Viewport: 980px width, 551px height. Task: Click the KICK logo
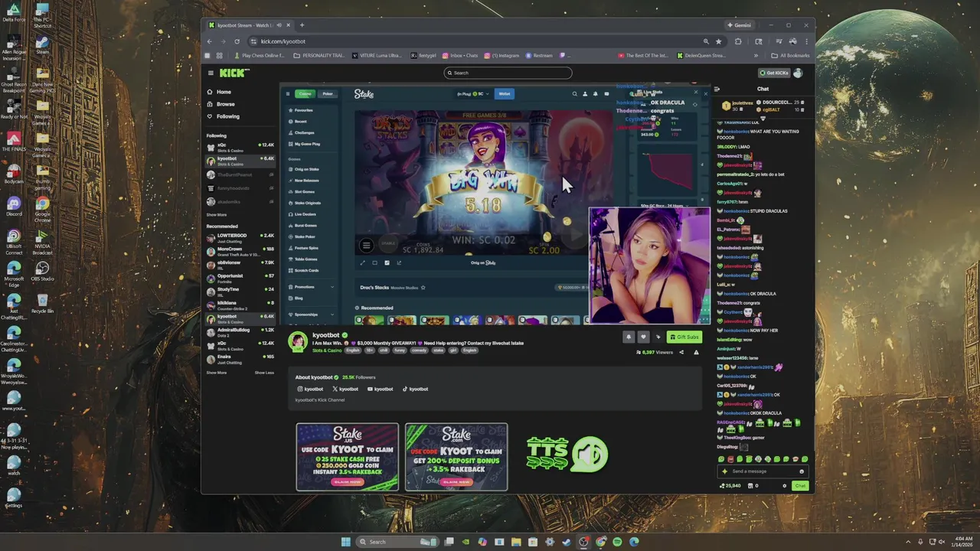[x=234, y=73]
